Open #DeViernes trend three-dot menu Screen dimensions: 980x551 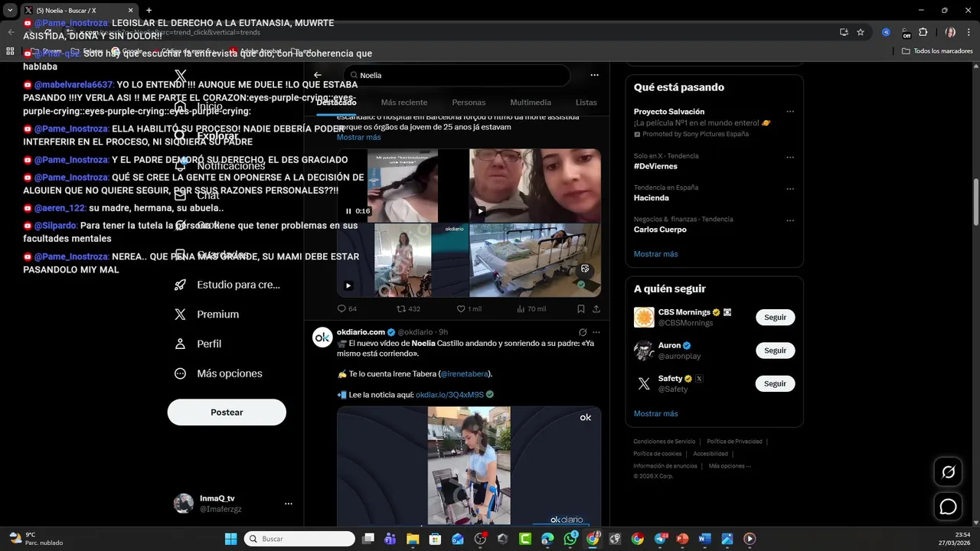point(790,156)
